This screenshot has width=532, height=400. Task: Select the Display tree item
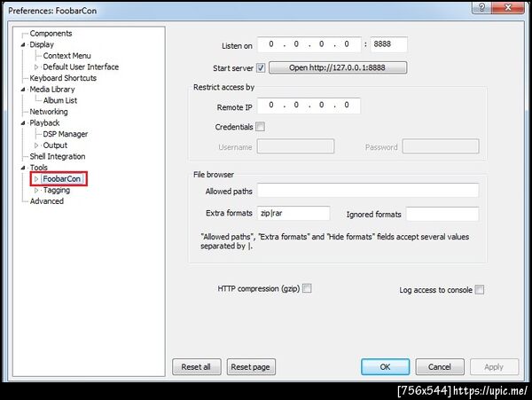42,44
